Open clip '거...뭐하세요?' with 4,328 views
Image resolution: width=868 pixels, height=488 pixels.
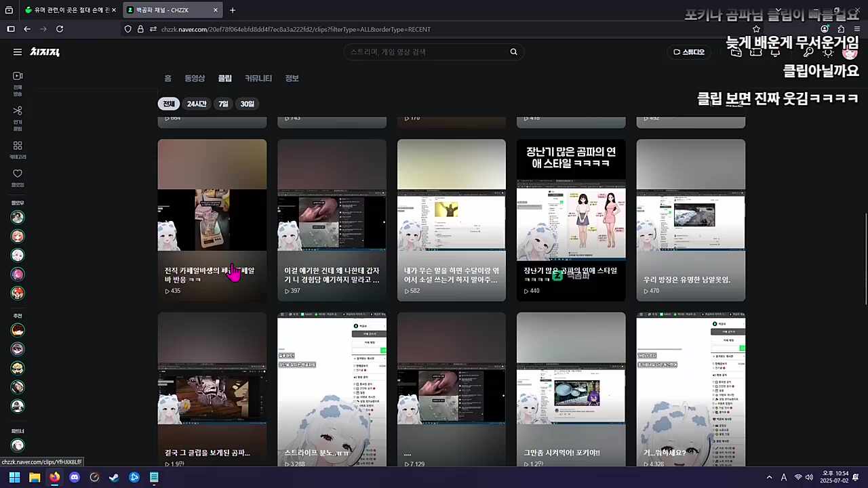coord(691,390)
